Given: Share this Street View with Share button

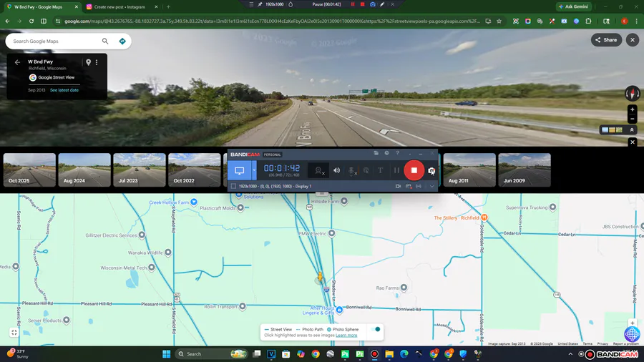Looking at the screenshot, I should pos(606,40).
